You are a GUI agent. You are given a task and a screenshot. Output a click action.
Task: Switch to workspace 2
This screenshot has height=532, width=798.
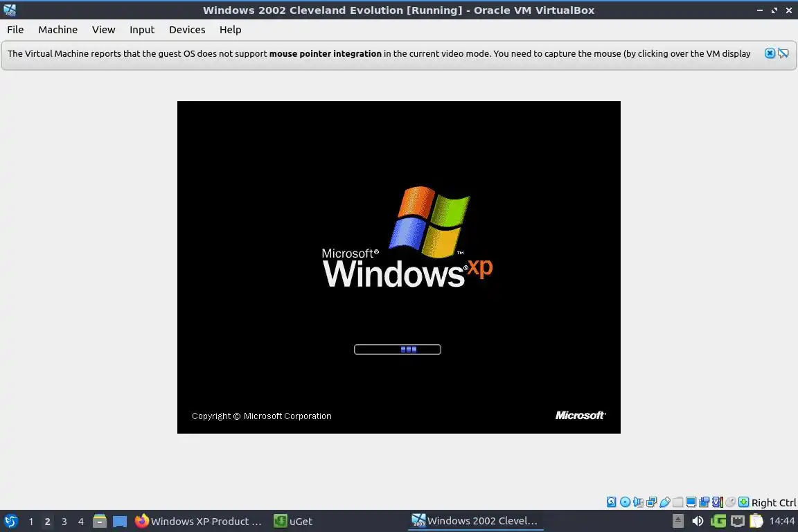tap(47, 522)
